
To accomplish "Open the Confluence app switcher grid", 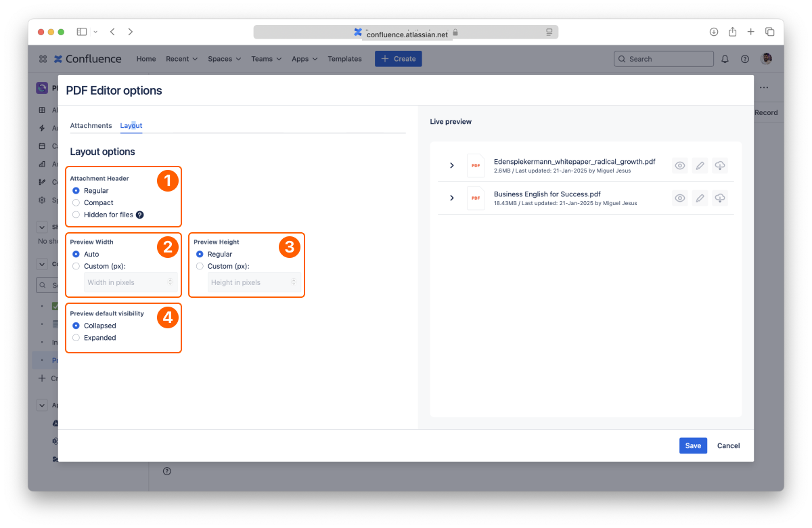I will point(43,59).
